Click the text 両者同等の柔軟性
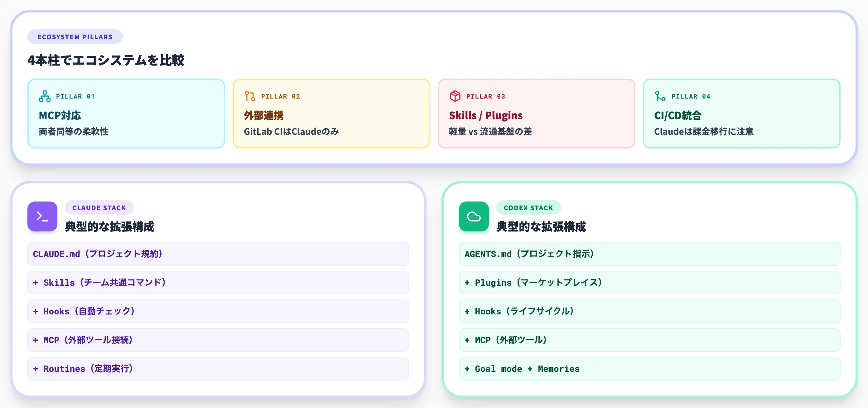Viewport: 868px width, 408px height. [x=74, y=132]
